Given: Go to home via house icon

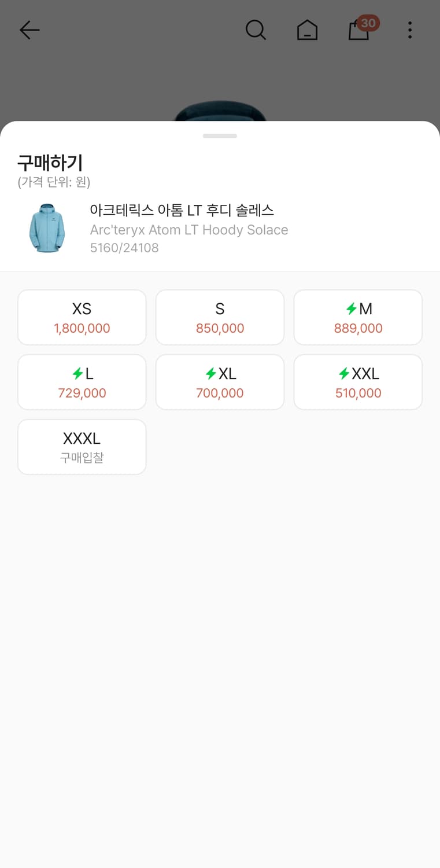Looking at the screenshot, I should [x=307, y=30].
